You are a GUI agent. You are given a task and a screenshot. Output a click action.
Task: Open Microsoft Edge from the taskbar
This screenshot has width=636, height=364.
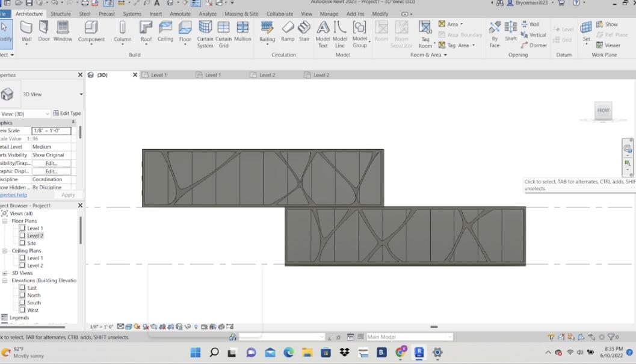coord(288,352)
